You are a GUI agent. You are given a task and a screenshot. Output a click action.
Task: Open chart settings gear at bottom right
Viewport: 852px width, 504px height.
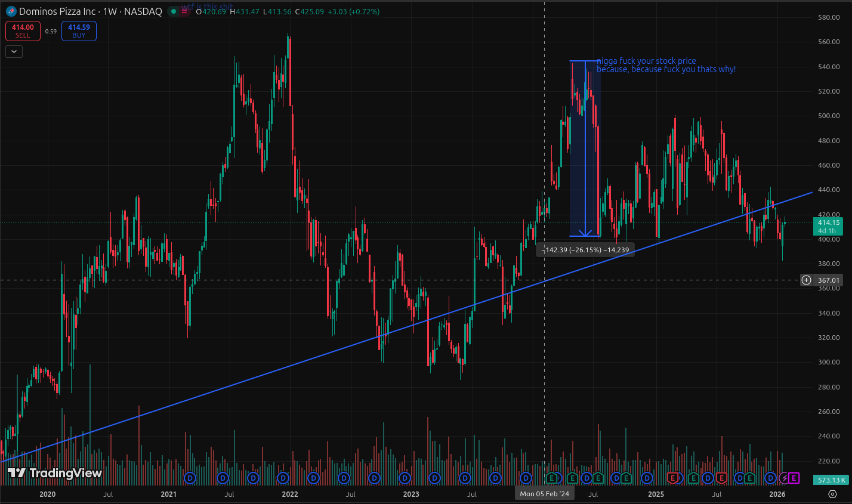click(x=832, y=494)
